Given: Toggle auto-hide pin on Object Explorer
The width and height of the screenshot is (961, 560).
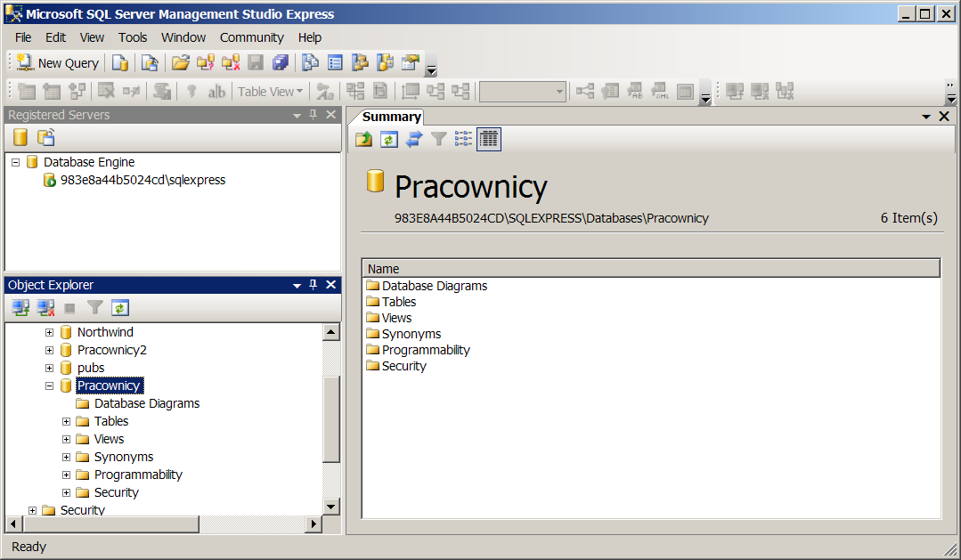Looking at the screenshot, I should (x=314, y=284).
